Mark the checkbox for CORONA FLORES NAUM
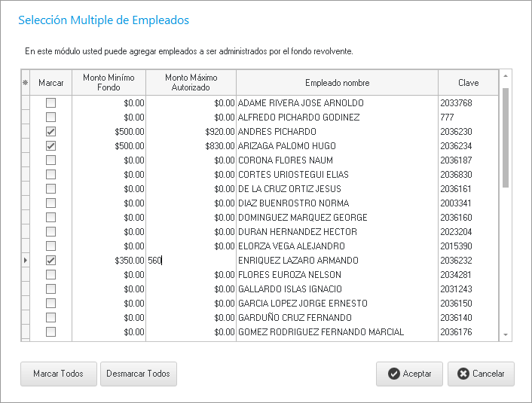The image size is (532, 403). pos(51,160)
